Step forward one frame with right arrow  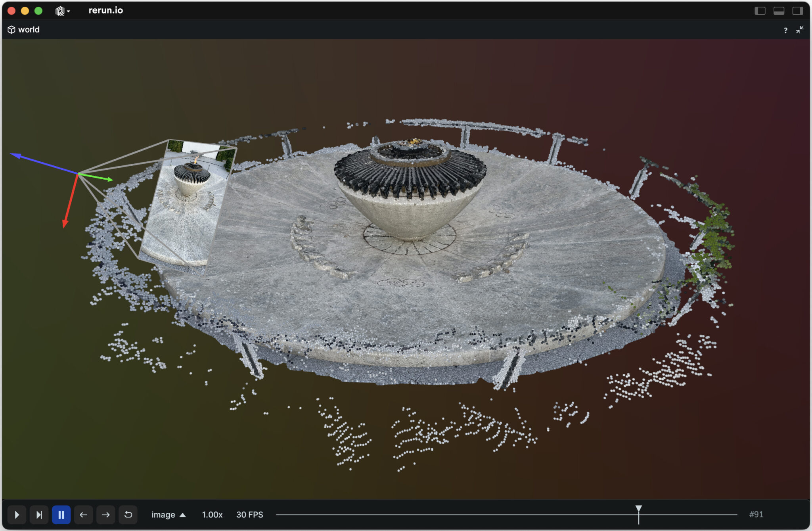[105, 514]
